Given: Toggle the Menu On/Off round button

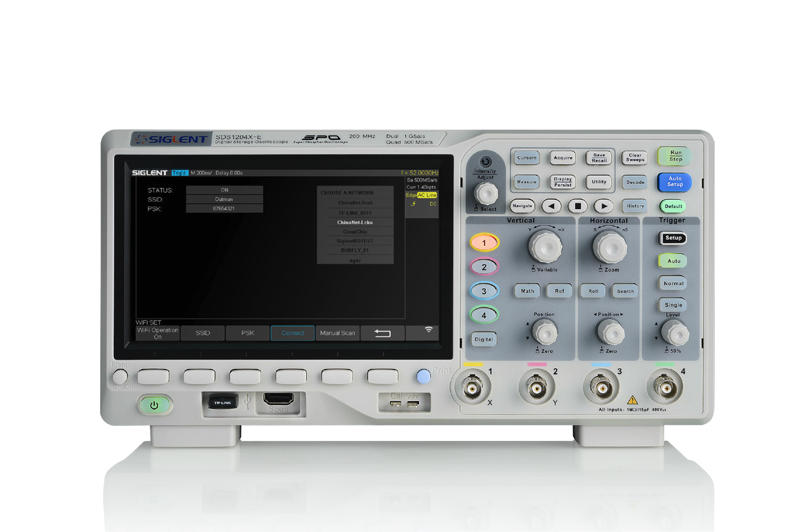Looking at the screenshot, I should pos(119,377).
